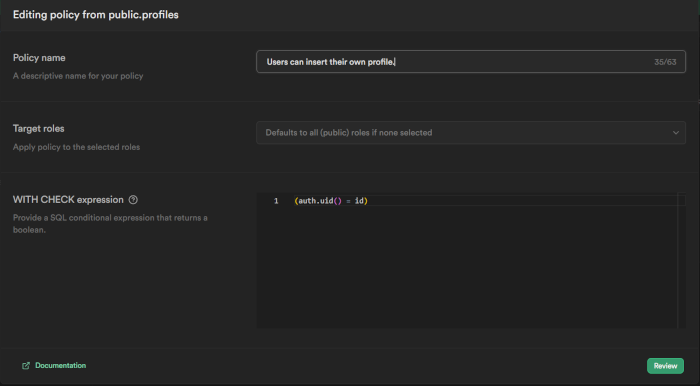700x386 pixels.
Task: Click the empty area of the SQL editor
Action: click(x=467, y=268)
